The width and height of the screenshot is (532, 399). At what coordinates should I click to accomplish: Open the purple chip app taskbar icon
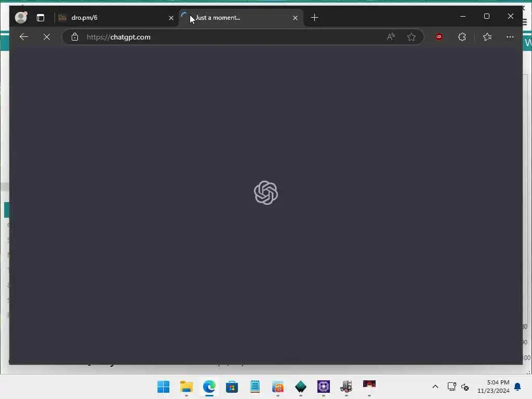324,387
